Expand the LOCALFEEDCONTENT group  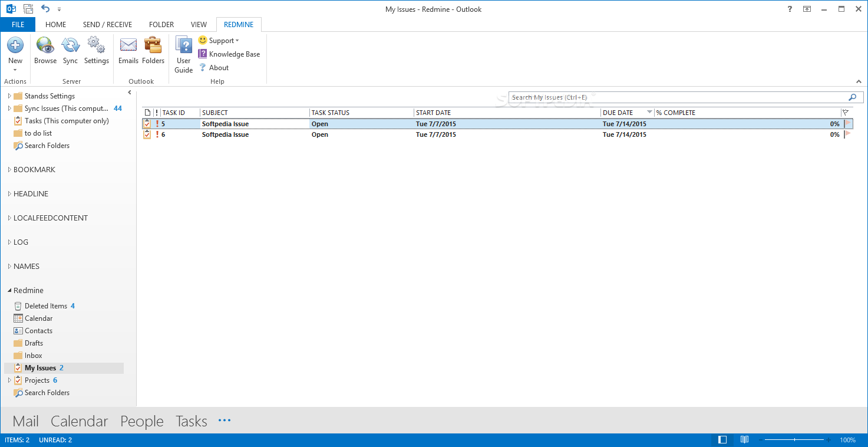click(9, 218)
